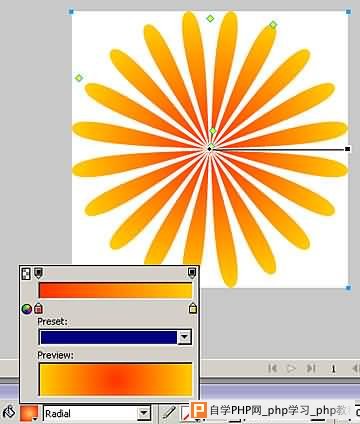
Task: Click the checkerboard opacity icon
Action: [26, 274]
